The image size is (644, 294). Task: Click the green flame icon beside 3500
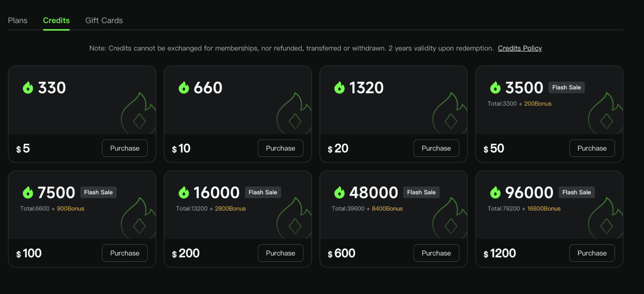pyautogui.click(x=495, y=87)
